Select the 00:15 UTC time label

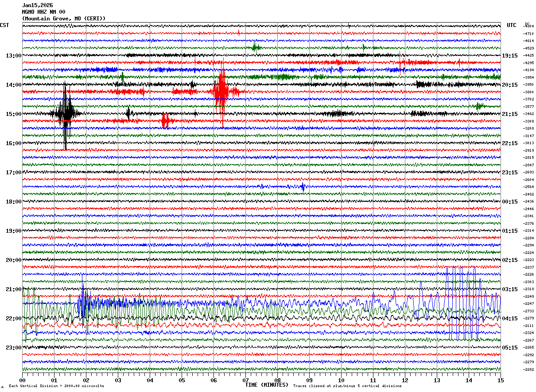click(510, 202)
